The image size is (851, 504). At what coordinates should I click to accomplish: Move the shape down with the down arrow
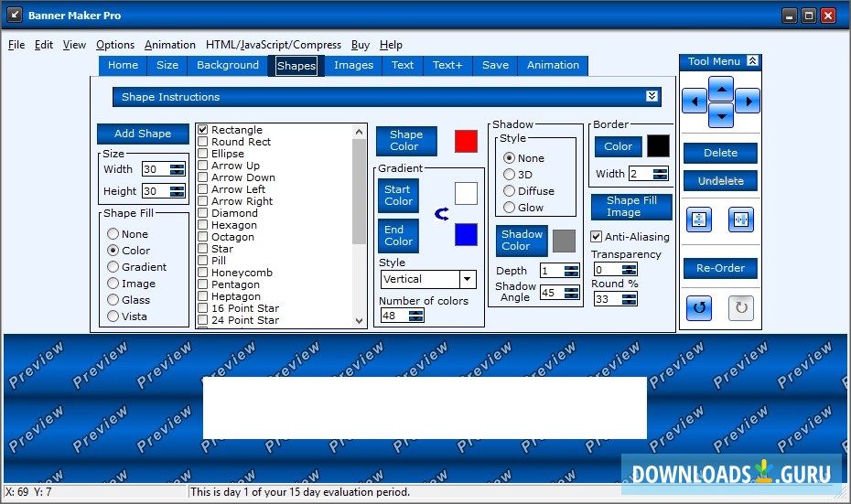coord(721,115)
